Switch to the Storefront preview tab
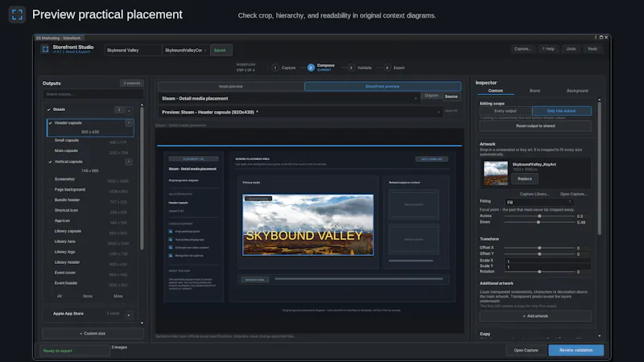Screen dimensions: 644x362 click(382, 87)
